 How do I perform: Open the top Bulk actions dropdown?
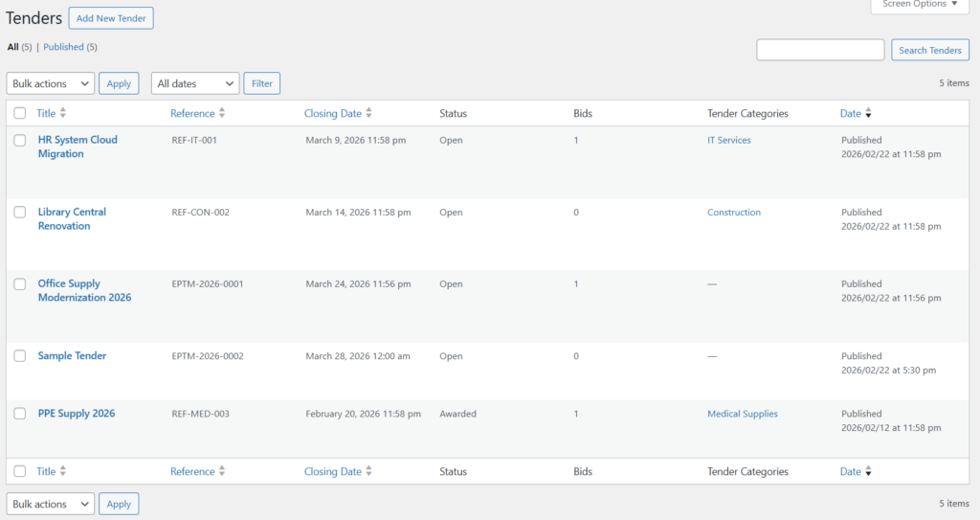click(51, 83)
